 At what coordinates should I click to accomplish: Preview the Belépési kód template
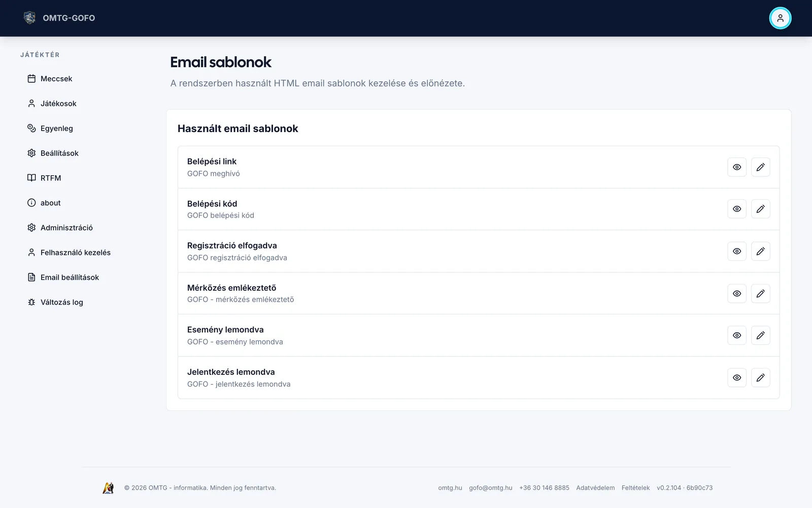click(737, 209)
